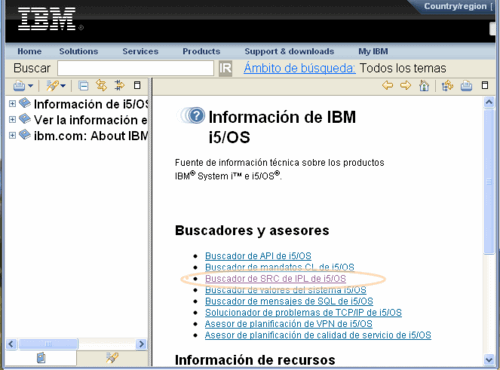
Task: Open Buscador de SRC de IPL de i5/OS
Action: click(x=276, y=278)
